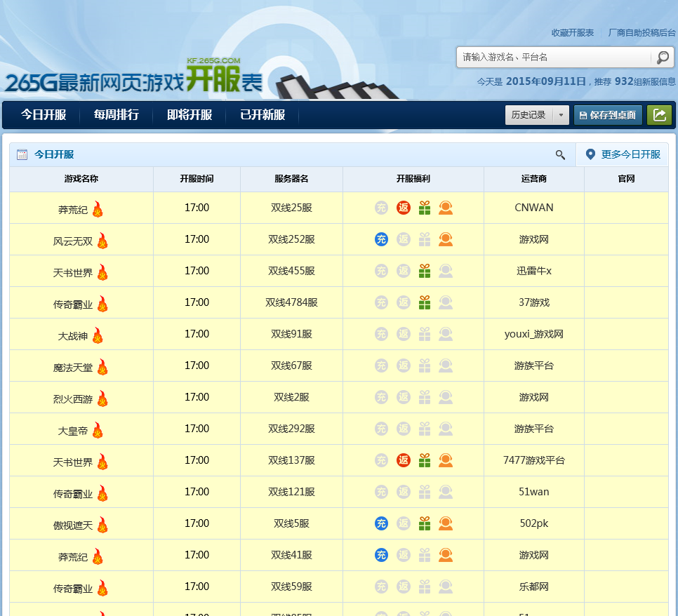Open game 大皇帝
This screenshot has width=678, height=616.
(x=73, y=431)
